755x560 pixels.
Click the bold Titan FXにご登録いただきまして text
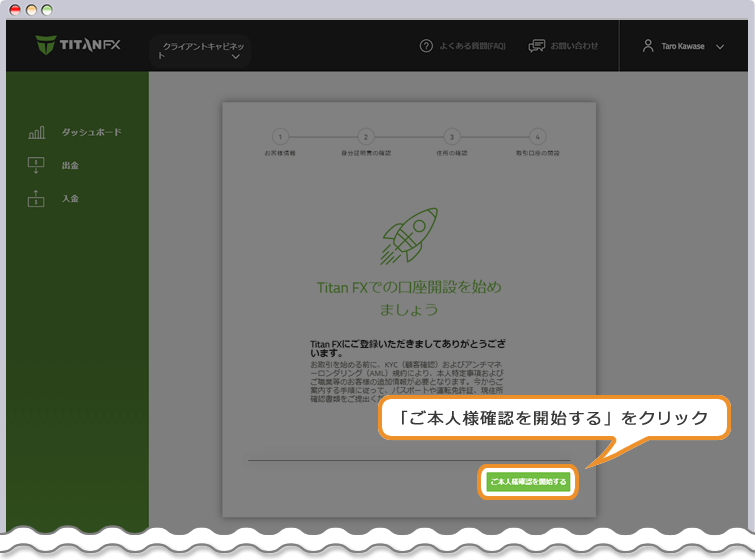click(x=408, y=348)
